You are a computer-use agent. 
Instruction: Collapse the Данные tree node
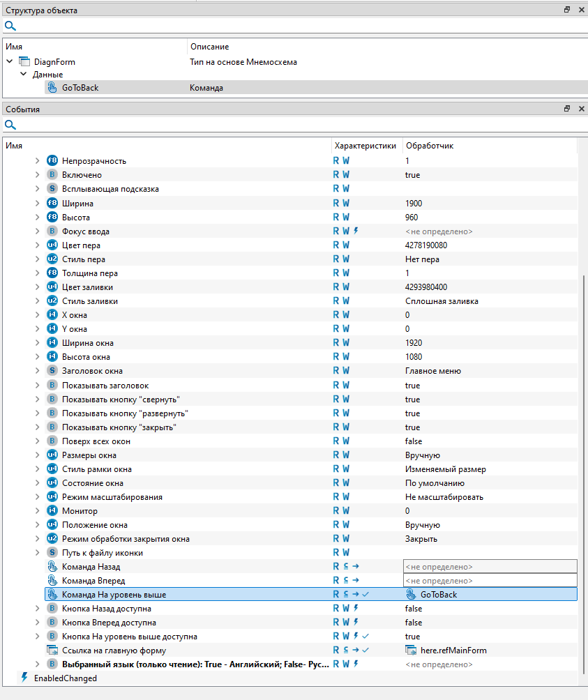coord(23,75)
